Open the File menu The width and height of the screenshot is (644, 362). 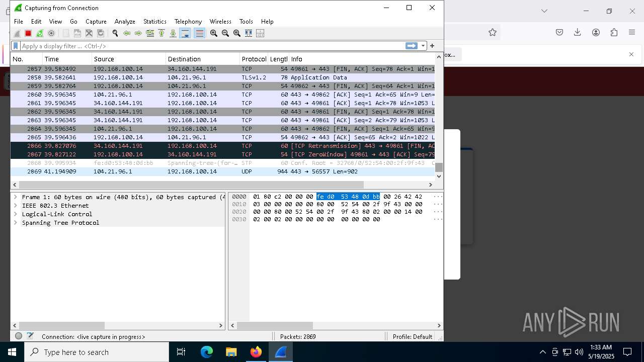19,22
